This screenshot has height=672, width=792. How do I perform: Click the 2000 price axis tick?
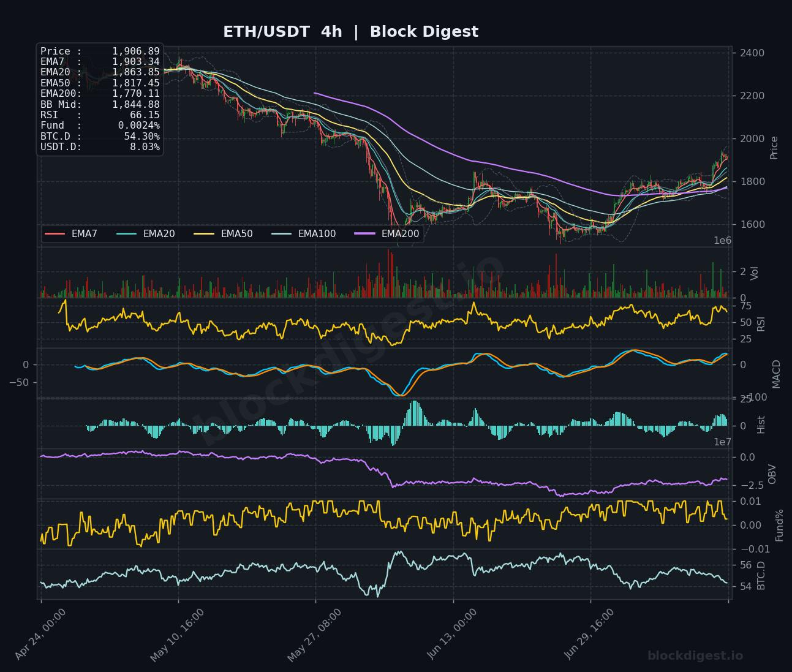point(752,139)
